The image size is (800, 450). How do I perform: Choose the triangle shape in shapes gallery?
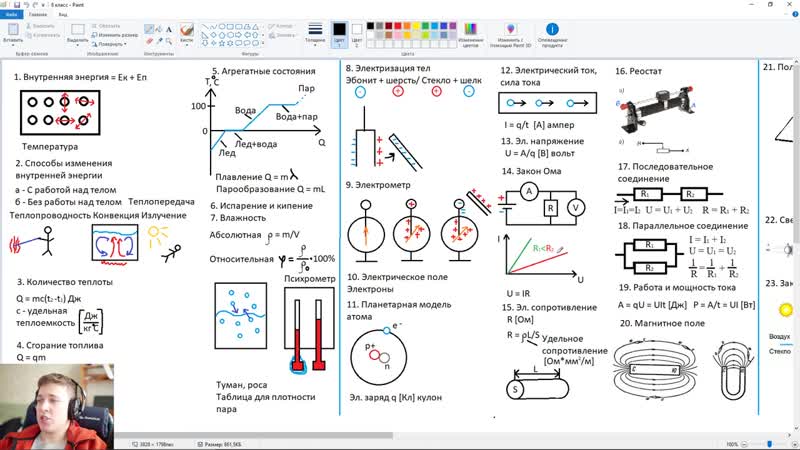[x=255, y=27]
